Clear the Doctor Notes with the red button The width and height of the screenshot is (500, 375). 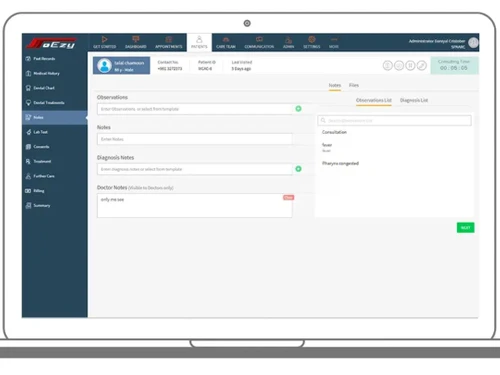pyautogui.click(x=288, y=198)
